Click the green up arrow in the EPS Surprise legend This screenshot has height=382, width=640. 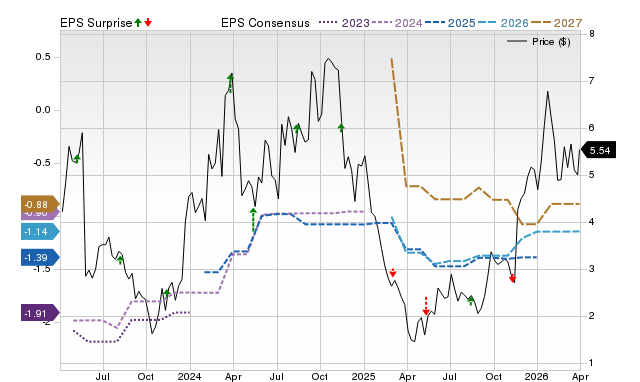(138, 23)
